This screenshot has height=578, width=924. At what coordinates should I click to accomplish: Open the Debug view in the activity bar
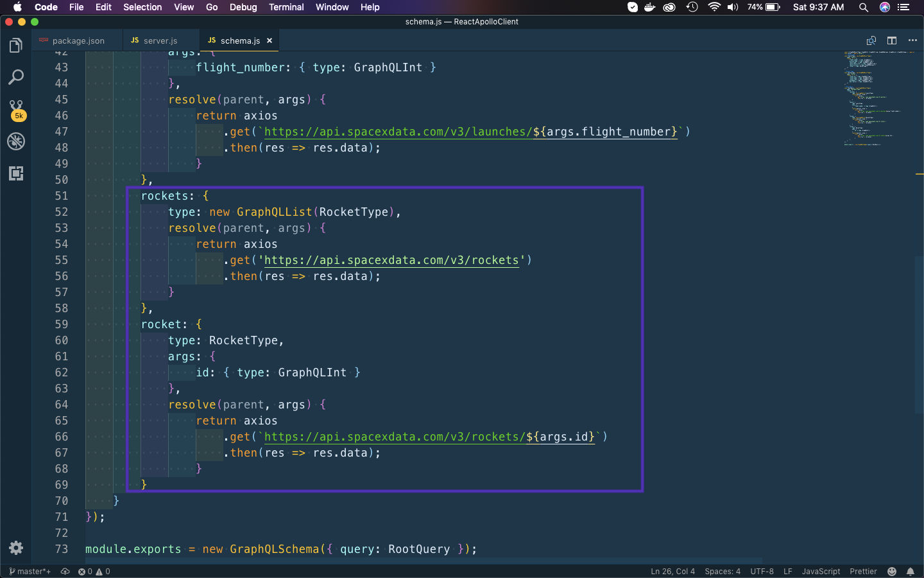(x=16, y=141)
